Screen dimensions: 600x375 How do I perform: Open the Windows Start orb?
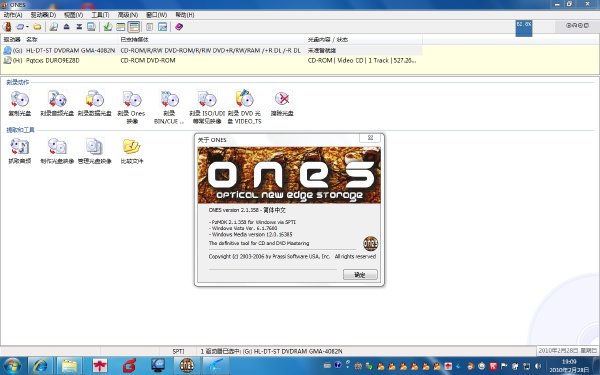pyautogui.click(x=12, y=366)
